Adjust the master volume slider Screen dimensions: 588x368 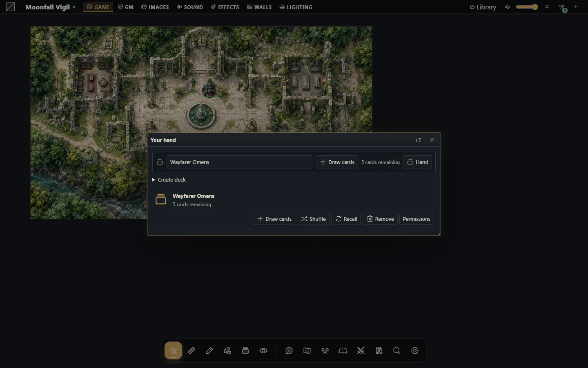pos(527,7)
